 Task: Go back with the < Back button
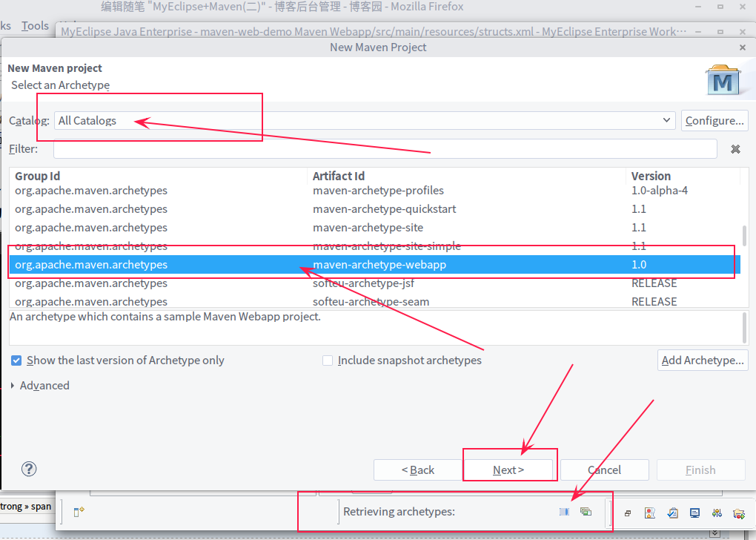417,470
